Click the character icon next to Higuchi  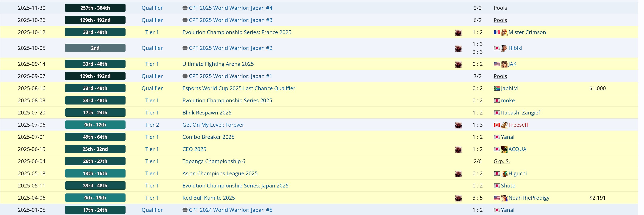click(x=504, y=174)
